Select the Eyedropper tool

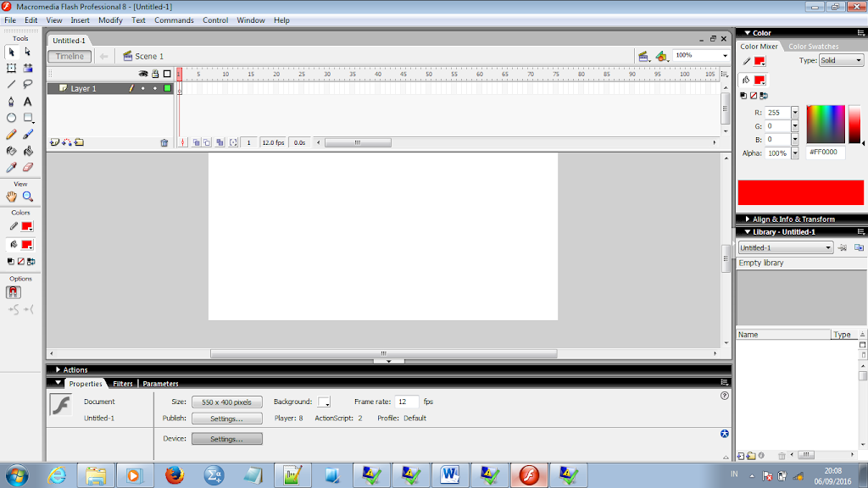[11, 167]
